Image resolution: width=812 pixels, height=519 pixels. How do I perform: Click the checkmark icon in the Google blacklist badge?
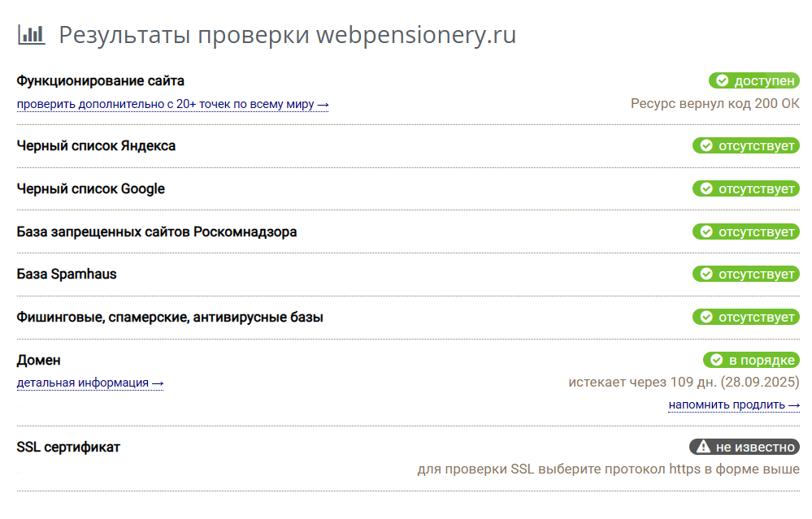706,189
